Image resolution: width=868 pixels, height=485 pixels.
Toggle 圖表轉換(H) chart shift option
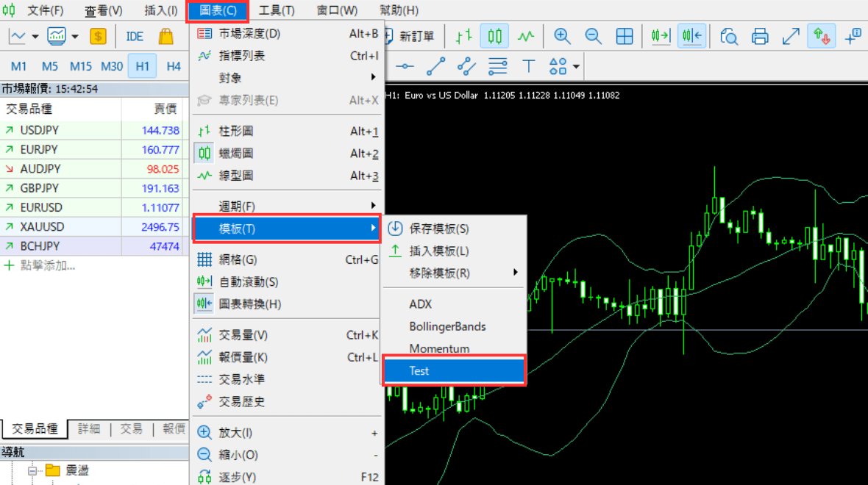point(249,304)
